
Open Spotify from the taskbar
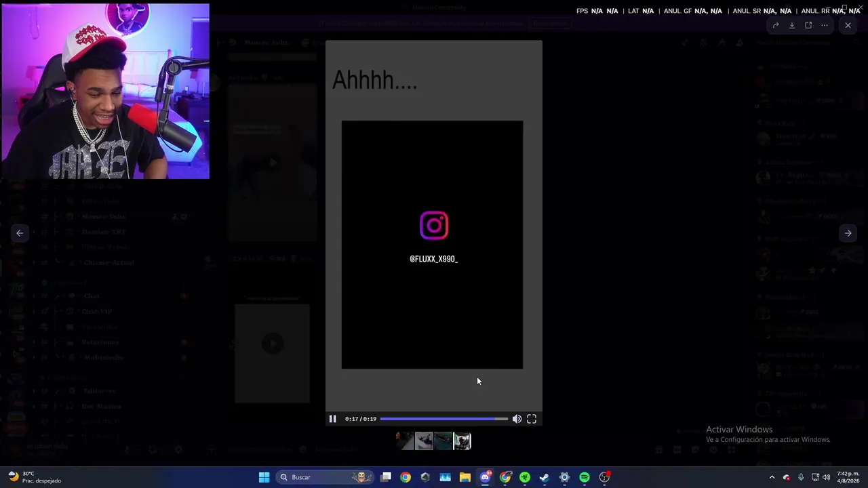(x=585, y=477)
